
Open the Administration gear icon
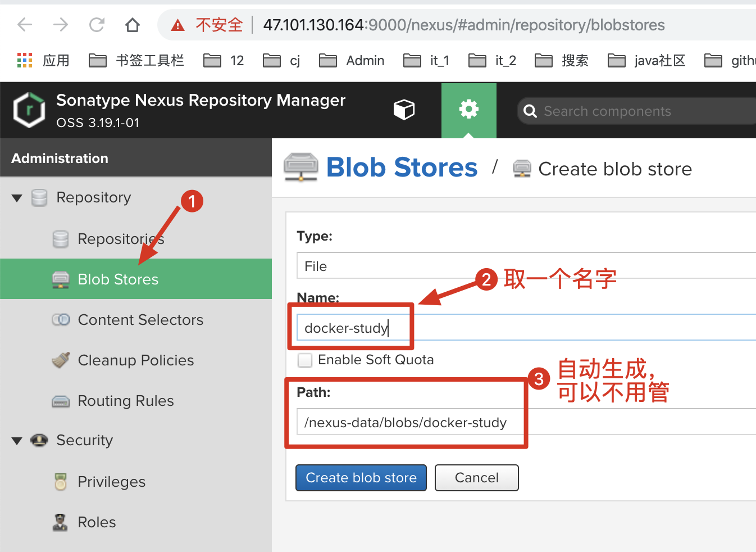point(469,108)
